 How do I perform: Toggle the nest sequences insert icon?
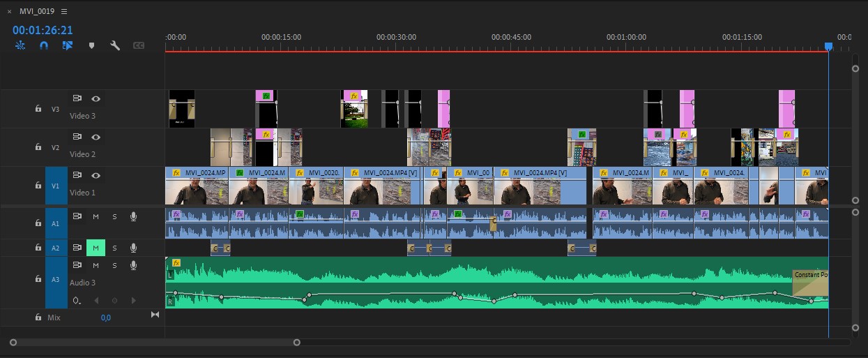20,45
